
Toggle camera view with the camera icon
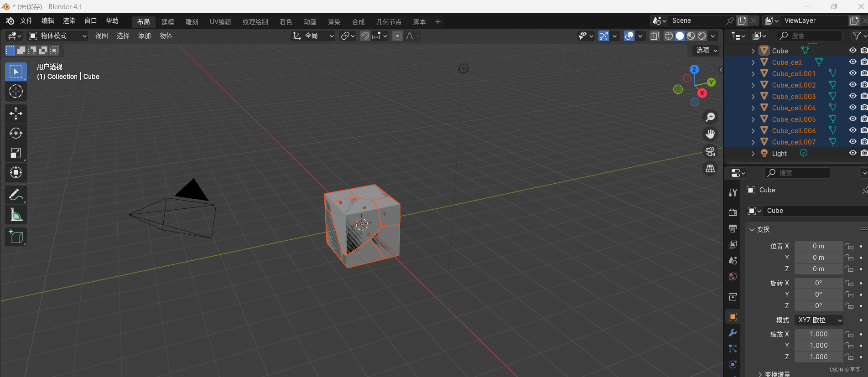coord(710,151)
